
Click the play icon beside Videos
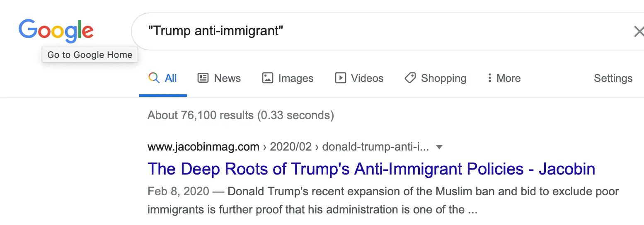pos(340,78)
